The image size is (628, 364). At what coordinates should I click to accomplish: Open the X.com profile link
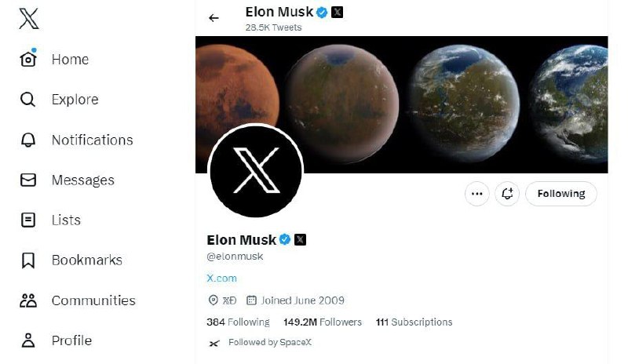point(221,278)
